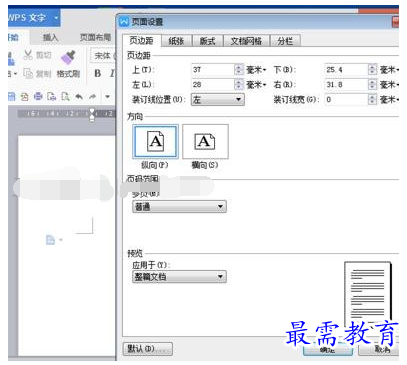Switch to the 文档网格 tab
This screenshot has width=407, height=365.
coord(246,41)
